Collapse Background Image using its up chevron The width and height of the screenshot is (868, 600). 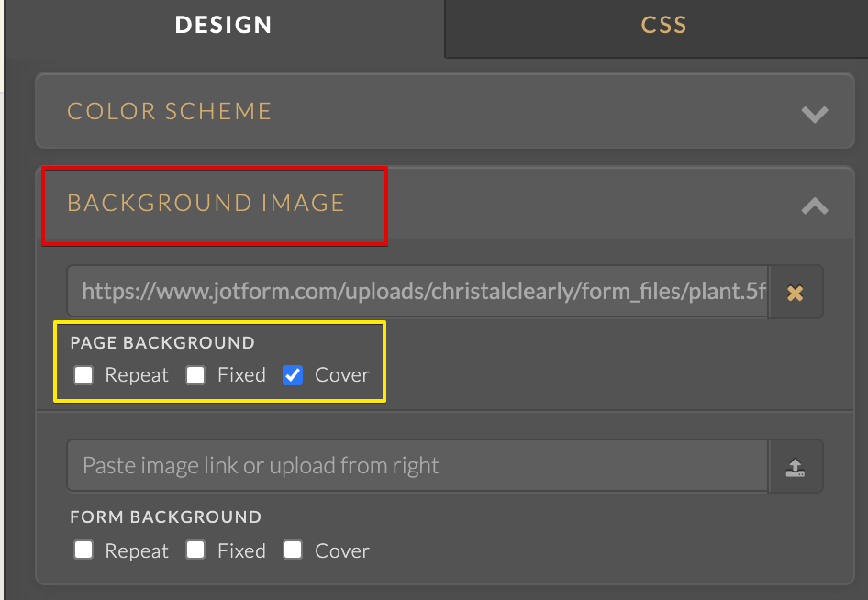[x=814, y=206]
